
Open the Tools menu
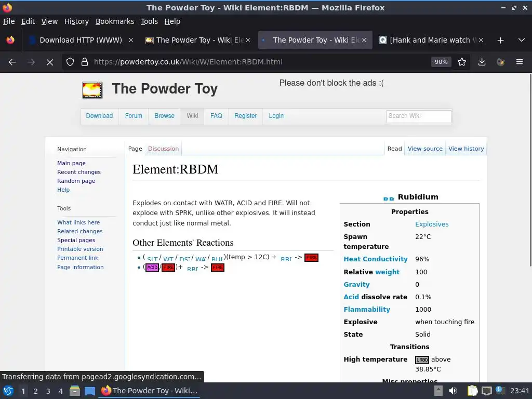149,21
